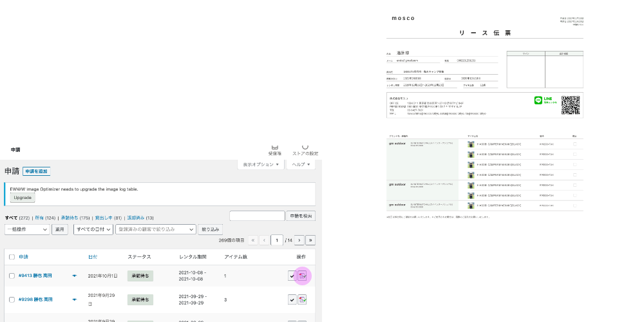
Task: Click the approve checkmark icon for order #9413
Action: 292,276
